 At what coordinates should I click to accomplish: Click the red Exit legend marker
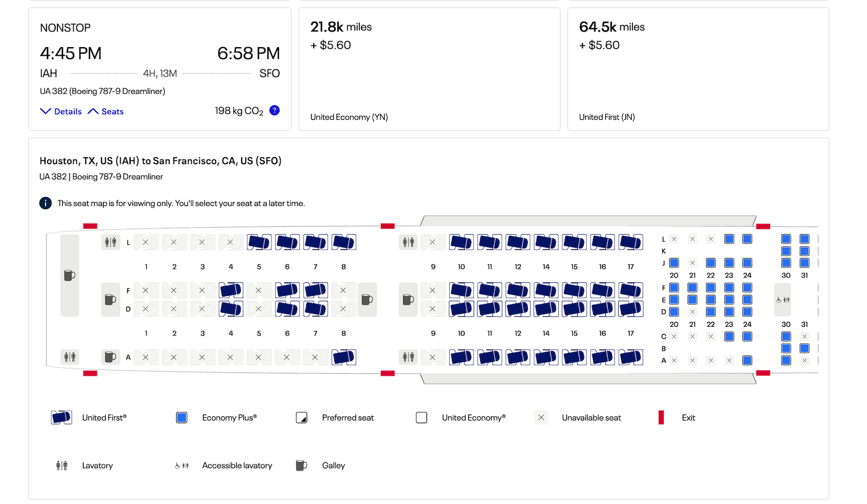coord(661,417)
